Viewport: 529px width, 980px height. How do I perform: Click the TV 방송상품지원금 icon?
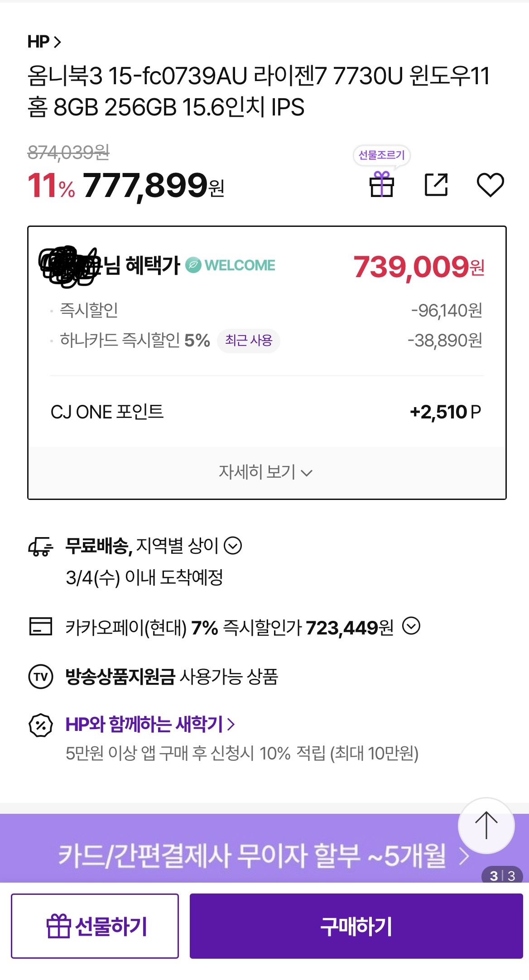[41, 677]
